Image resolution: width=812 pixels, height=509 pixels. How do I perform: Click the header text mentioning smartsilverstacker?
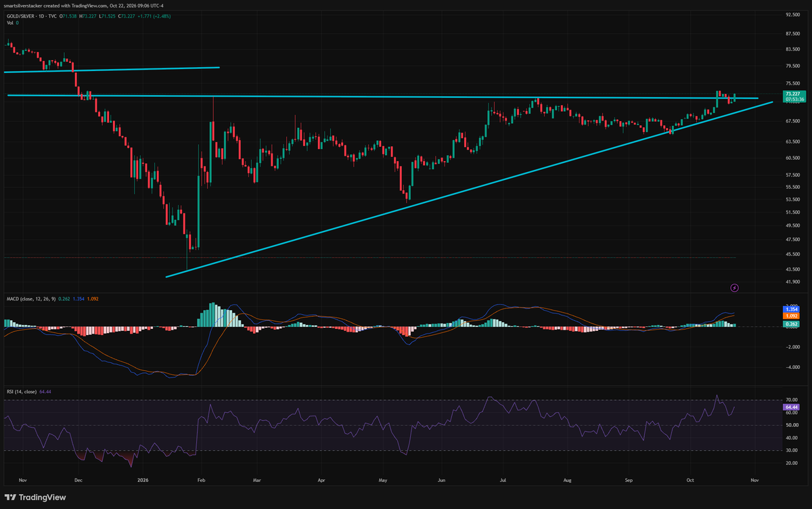(x=85, y=5)
